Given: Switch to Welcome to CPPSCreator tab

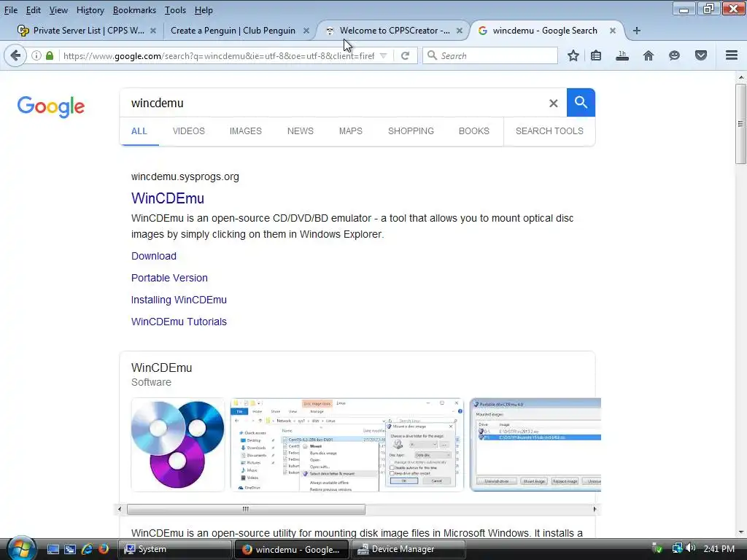Looking at the screenshot, I should click(395, 31).
